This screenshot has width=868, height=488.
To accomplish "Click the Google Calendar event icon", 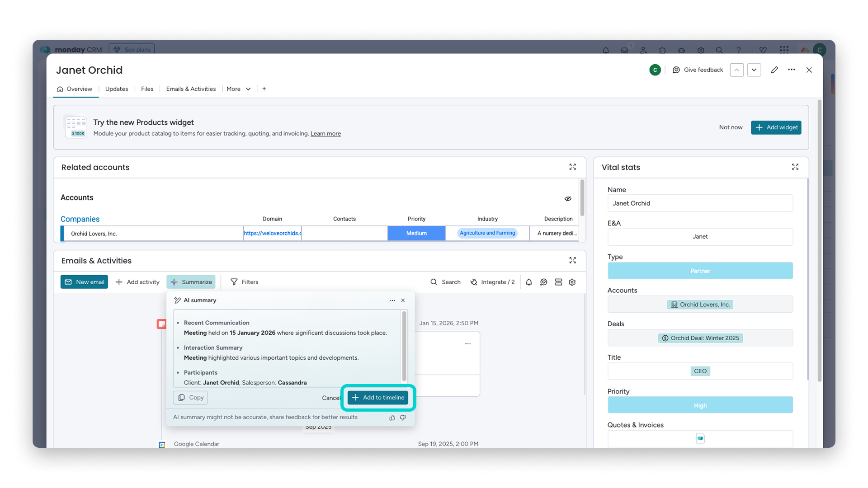I will click(x=162, y=445).
